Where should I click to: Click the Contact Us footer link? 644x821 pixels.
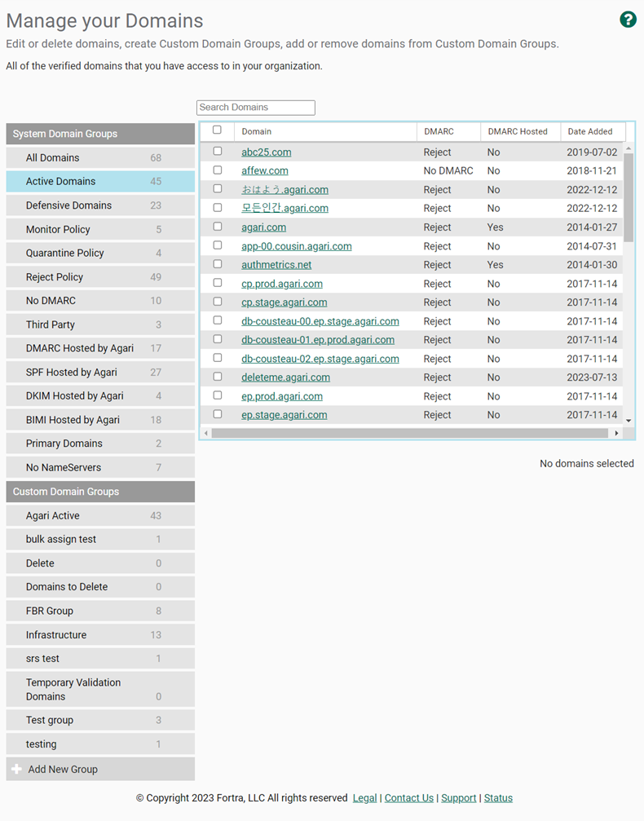pos(409,798)
